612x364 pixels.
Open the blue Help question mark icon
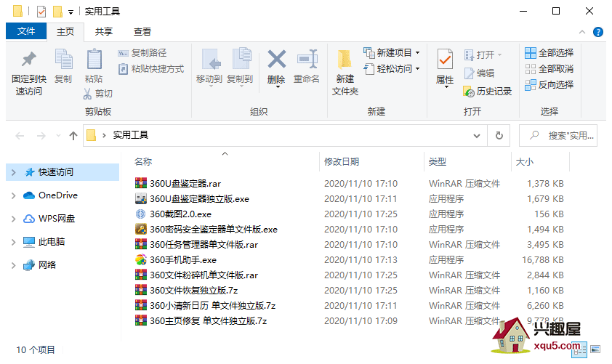point(598,32)
